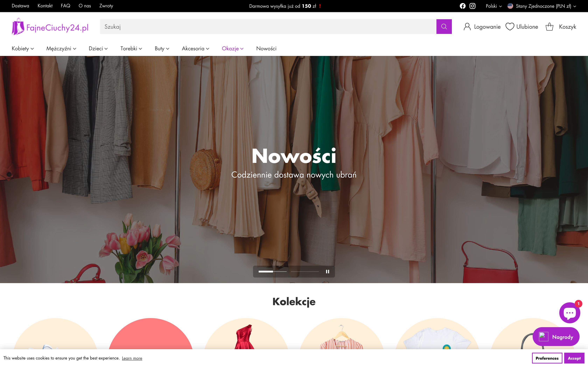Open the Facebook page icon
Viewport: 588px width, 367px height.
pyautogui.click(x=462, y=6)
